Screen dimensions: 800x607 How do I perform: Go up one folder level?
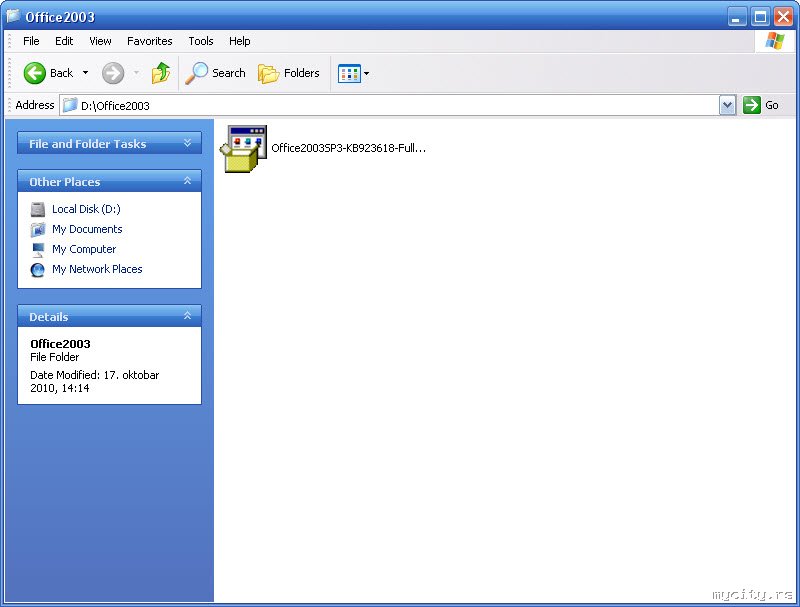click(161, 73)
